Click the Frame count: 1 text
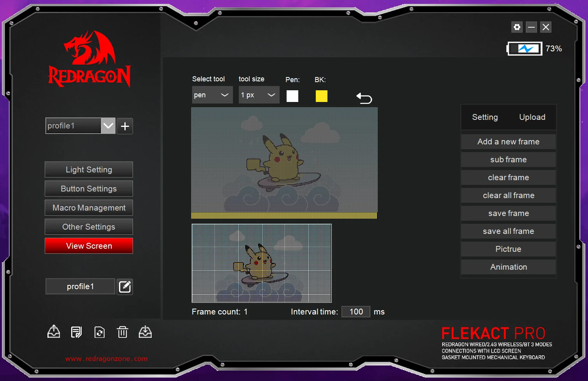Viewport: 588px width, 381px height. [220, 312]
